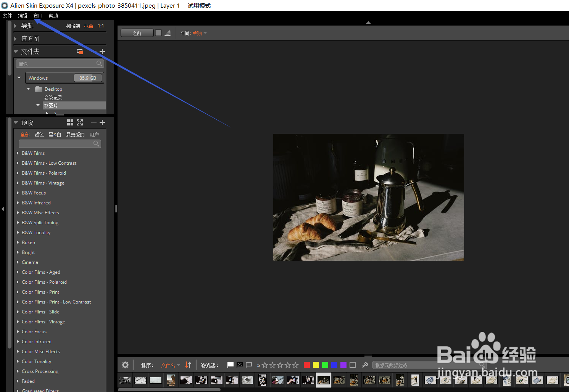The width and height of the screenshot is (569, 392).
Task: Click the 之前 before button
Action: [x=137, y=33]
